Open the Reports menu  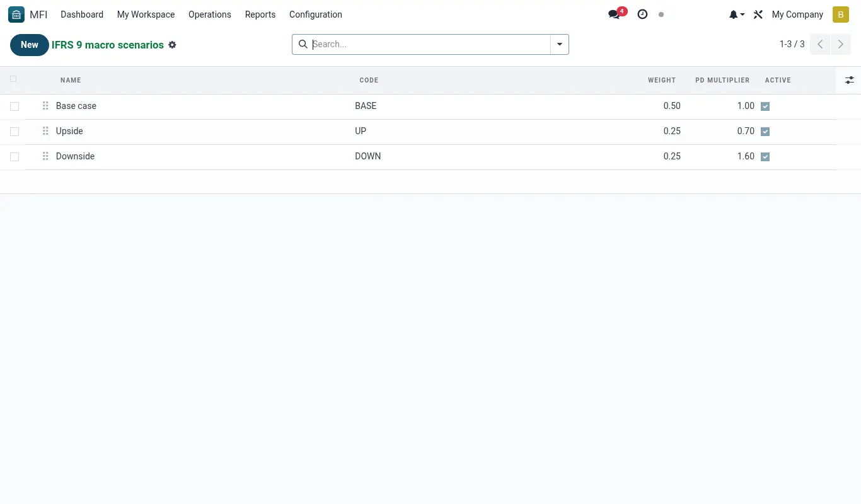[260, 14]
